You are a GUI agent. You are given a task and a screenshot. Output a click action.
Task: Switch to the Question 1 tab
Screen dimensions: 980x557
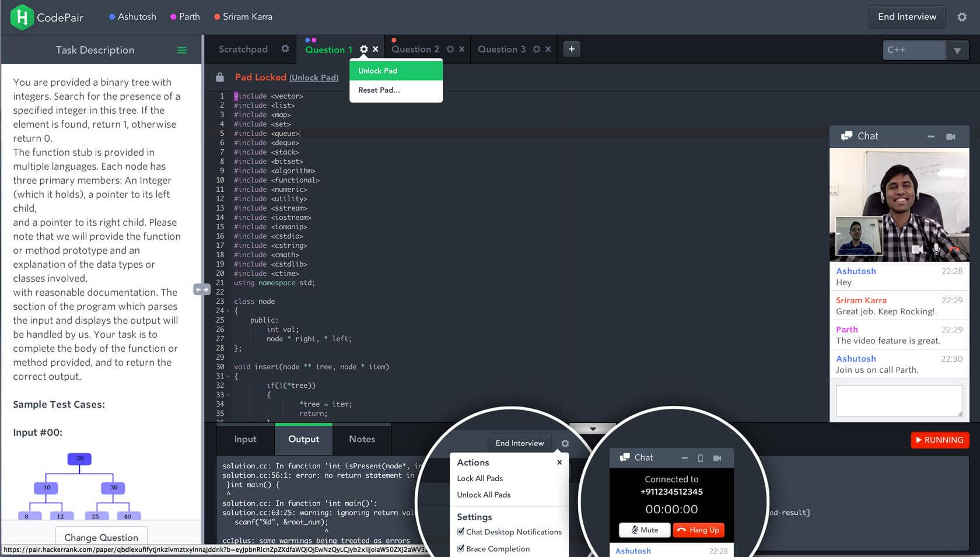point(328,50)
